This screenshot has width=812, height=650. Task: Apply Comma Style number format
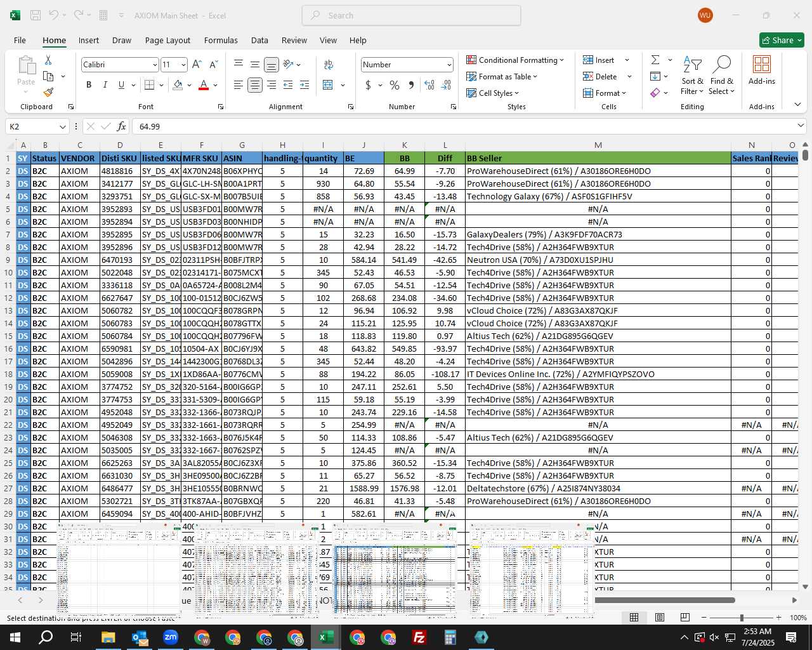click(411, 85)
